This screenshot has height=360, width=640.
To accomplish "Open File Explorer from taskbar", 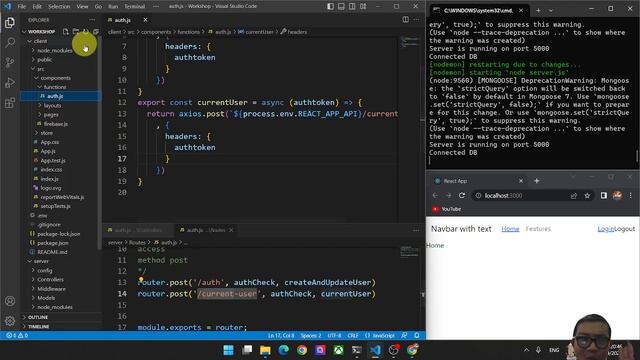I will tap(265, 350).
